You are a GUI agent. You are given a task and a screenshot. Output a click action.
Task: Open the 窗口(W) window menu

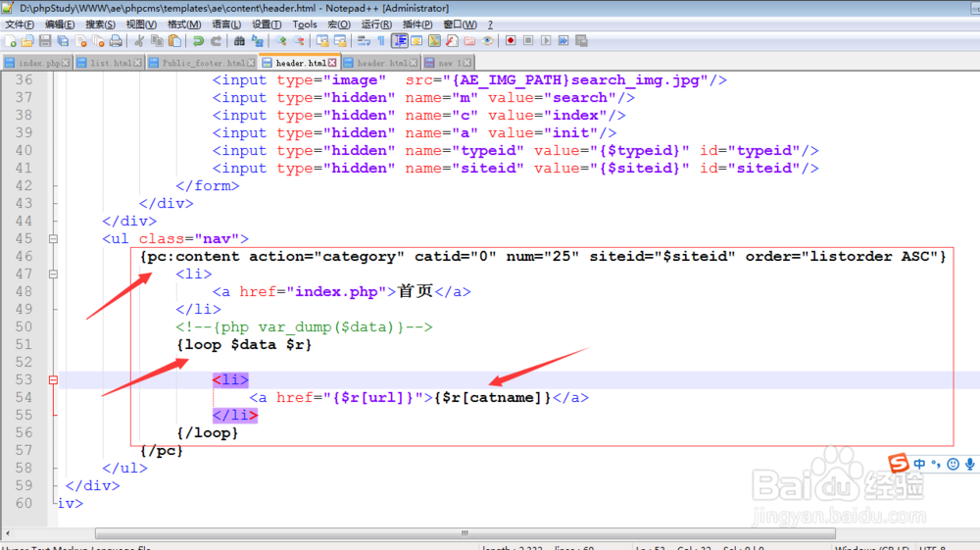pyautogui.click(x=460, y=25)
